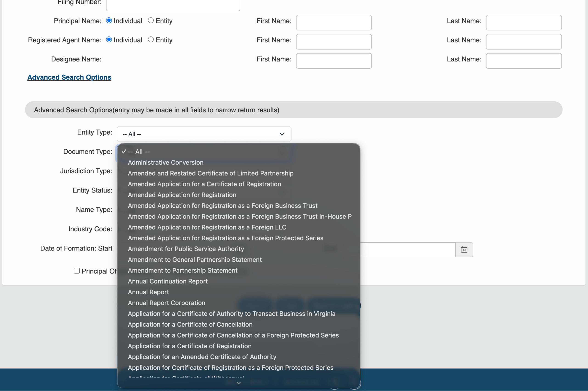Select Entity for Registered Agent Name
Image resolution: width=588 pixels, height=391 pixels.
[151, 39]
